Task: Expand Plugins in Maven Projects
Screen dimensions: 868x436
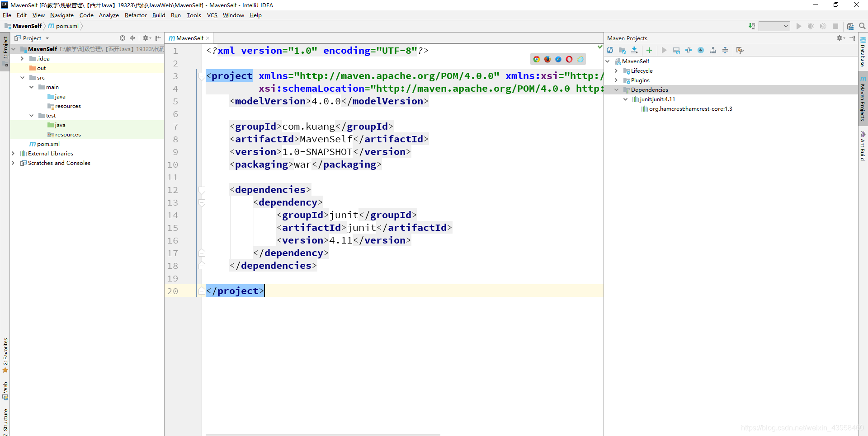Action: pos(616,80)
